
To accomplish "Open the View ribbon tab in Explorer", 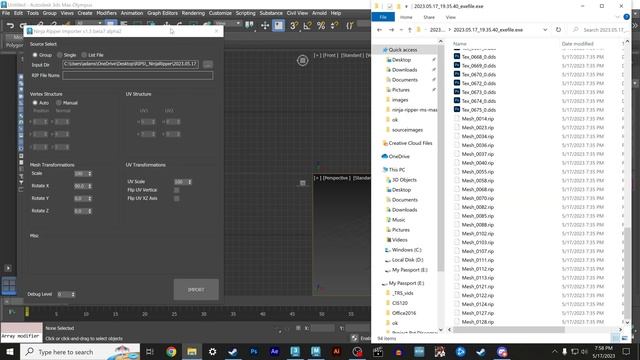I will click(451, 17).
